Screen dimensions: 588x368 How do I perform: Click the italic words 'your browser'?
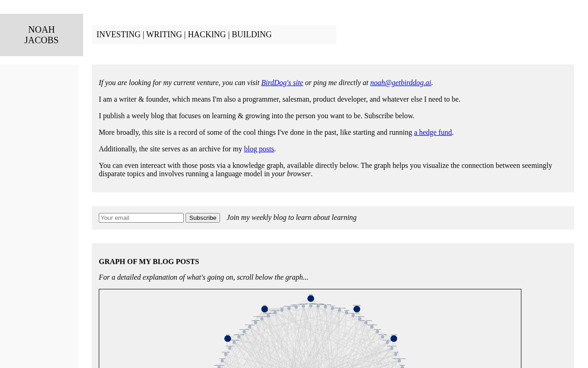(291, 174)
